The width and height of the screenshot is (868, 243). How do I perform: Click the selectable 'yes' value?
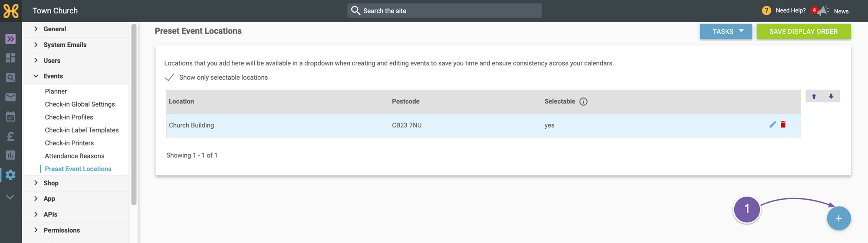point(549,126)
